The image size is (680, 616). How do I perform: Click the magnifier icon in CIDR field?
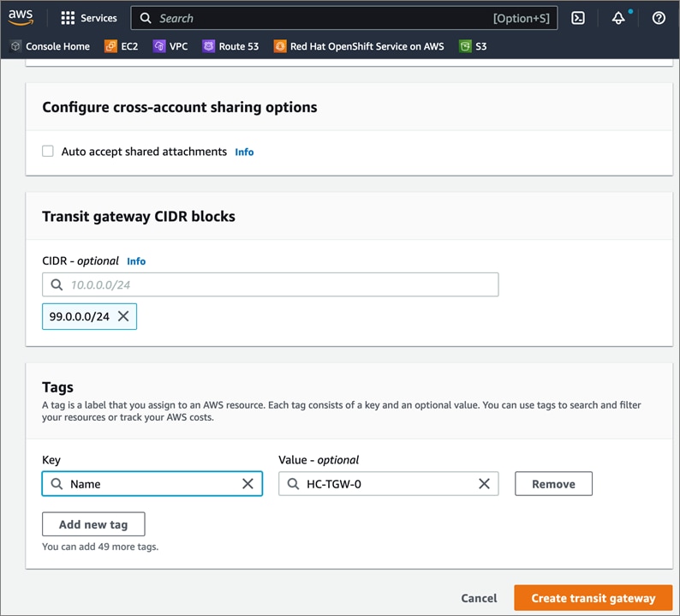pyautogui.click(x=57, y=284)
